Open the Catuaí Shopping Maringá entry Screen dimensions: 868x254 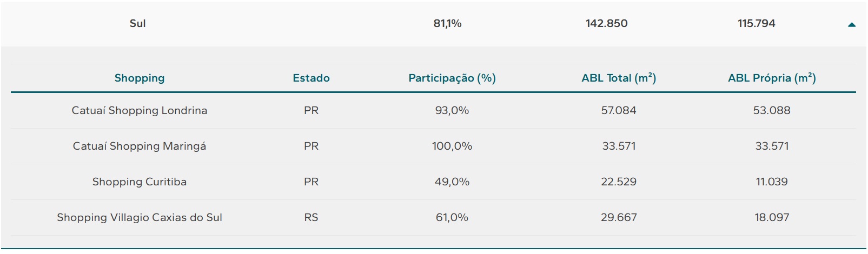[140, 146]
